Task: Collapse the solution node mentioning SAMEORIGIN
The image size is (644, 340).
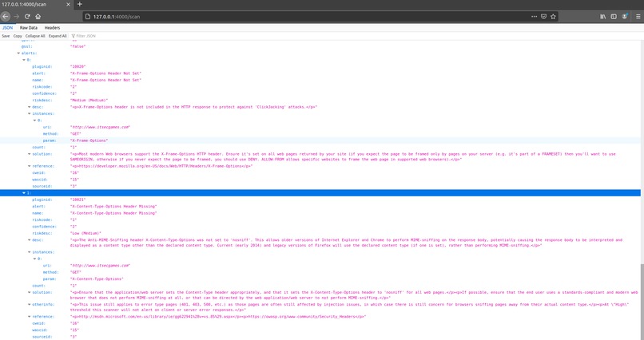Action: pos(29,154)
